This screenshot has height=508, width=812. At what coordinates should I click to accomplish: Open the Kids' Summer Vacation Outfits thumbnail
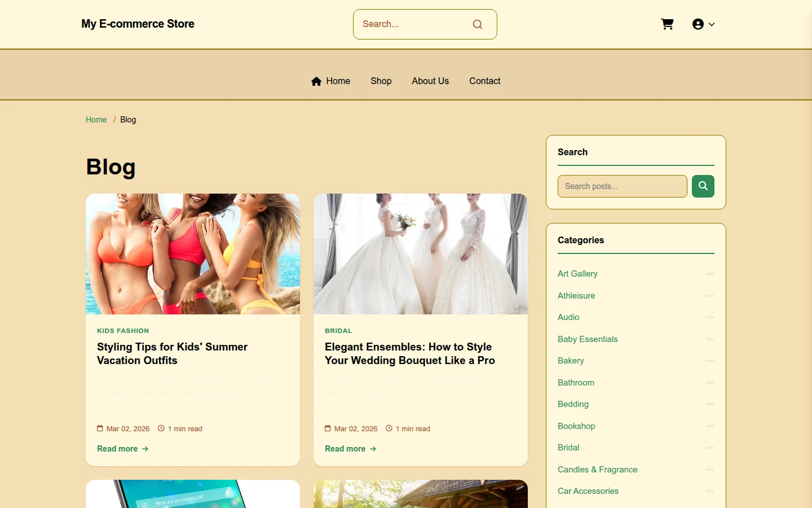tap(193, 254)
